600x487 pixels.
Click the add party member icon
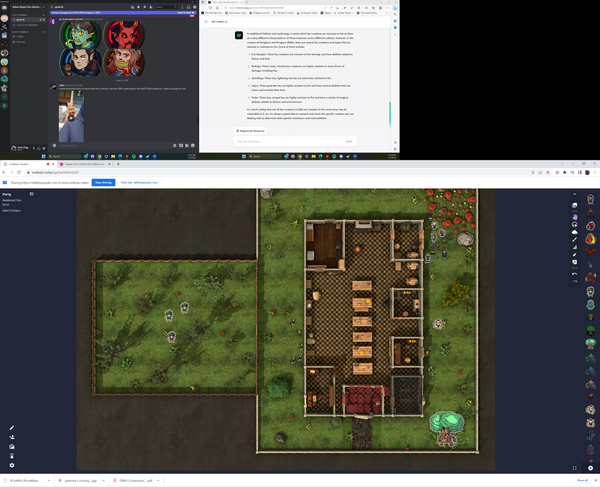click(x=12, y=437)
